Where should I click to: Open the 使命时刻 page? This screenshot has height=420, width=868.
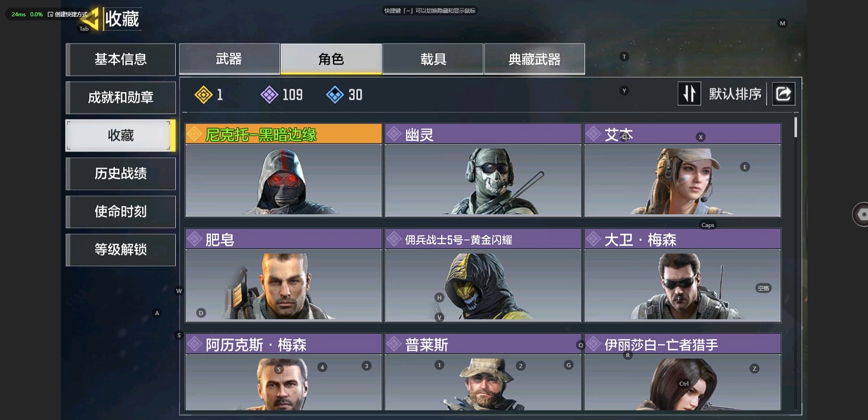click(x=121, y=212)
